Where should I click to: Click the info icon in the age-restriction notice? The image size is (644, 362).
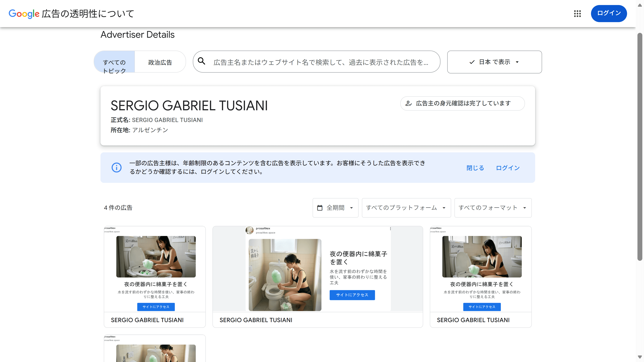click(x=117, y=167)
